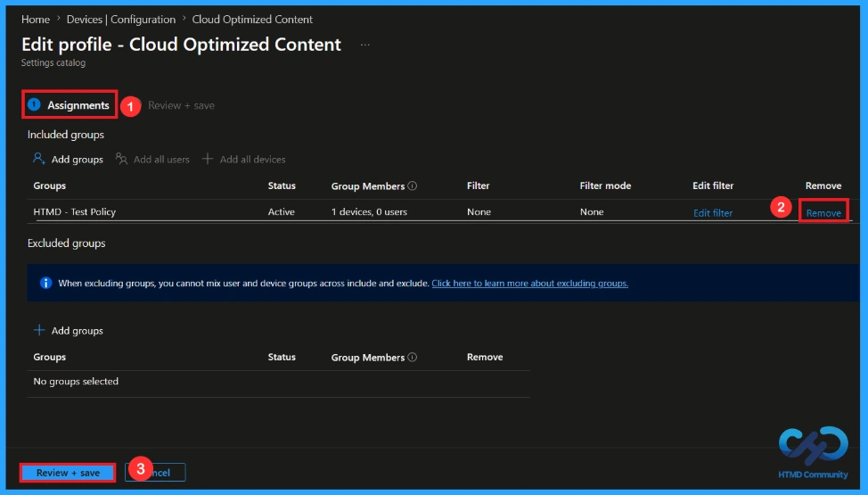The height and width of the screenshot is (495, 868).
Task: Open Cloud Optimized Content breadcrumb
Action: click(x=252, y=20)
